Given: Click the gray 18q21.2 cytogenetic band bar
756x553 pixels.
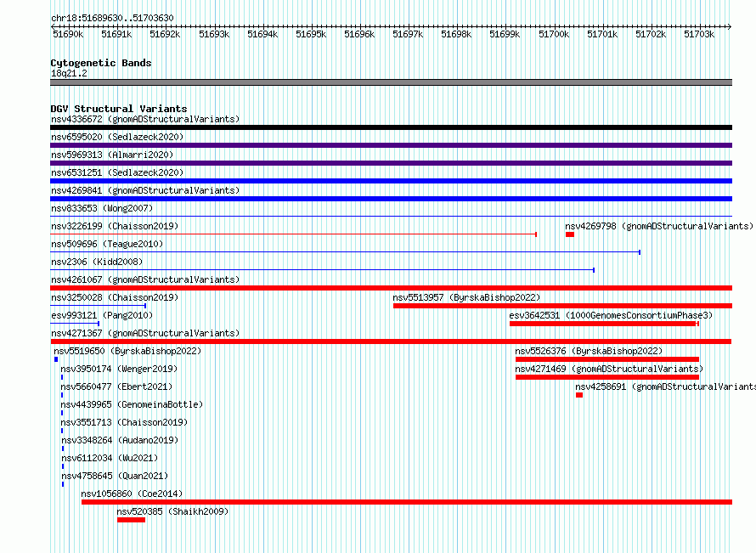Looking at the screenshot, I should tap(391, 82).
